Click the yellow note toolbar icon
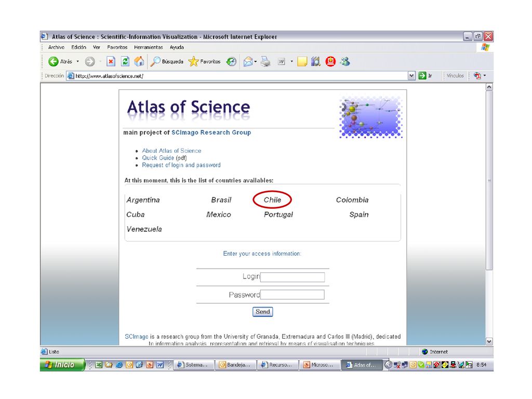The height and width of the screenshot is (399, 532). click(302, 61)
